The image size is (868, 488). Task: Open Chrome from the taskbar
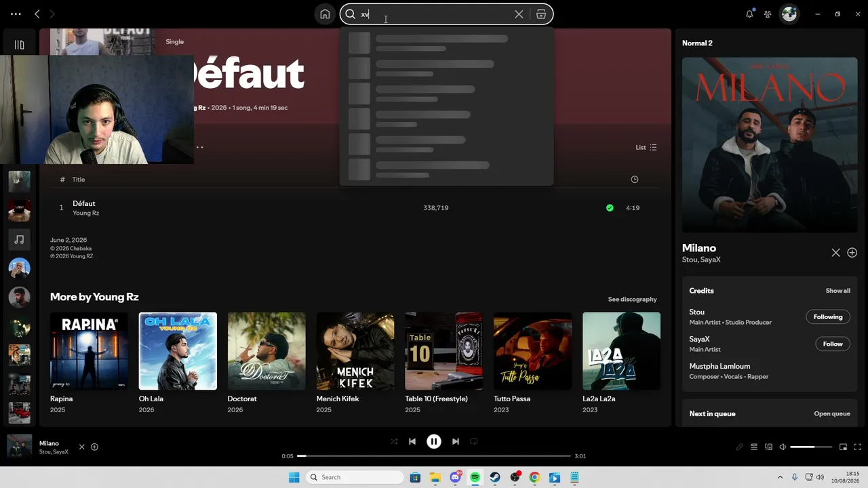[534, 478]
